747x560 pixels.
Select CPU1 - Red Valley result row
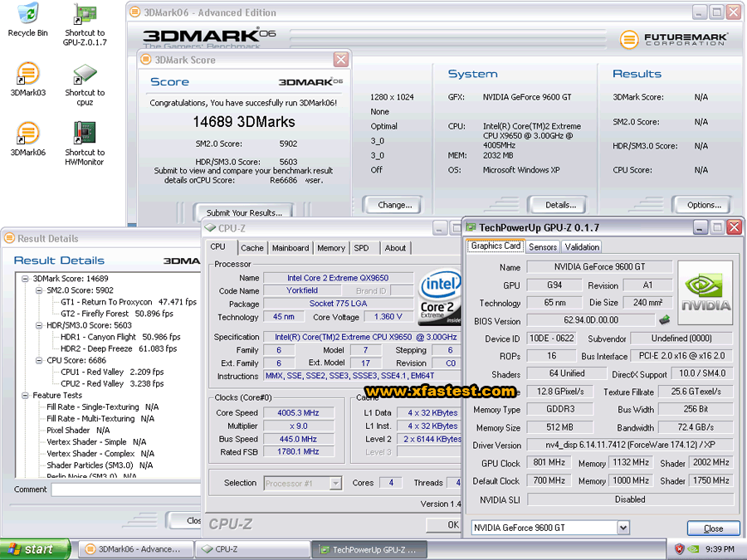coord(112,372)
